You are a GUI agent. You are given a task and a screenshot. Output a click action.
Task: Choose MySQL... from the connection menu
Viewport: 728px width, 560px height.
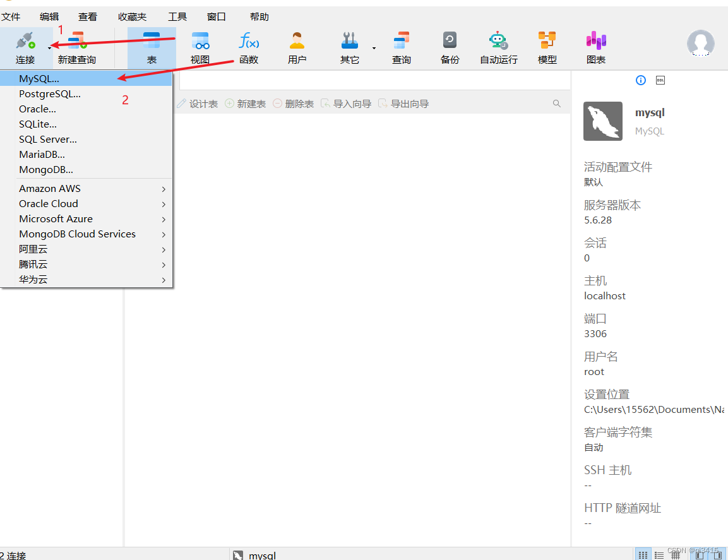coord(87,78)
